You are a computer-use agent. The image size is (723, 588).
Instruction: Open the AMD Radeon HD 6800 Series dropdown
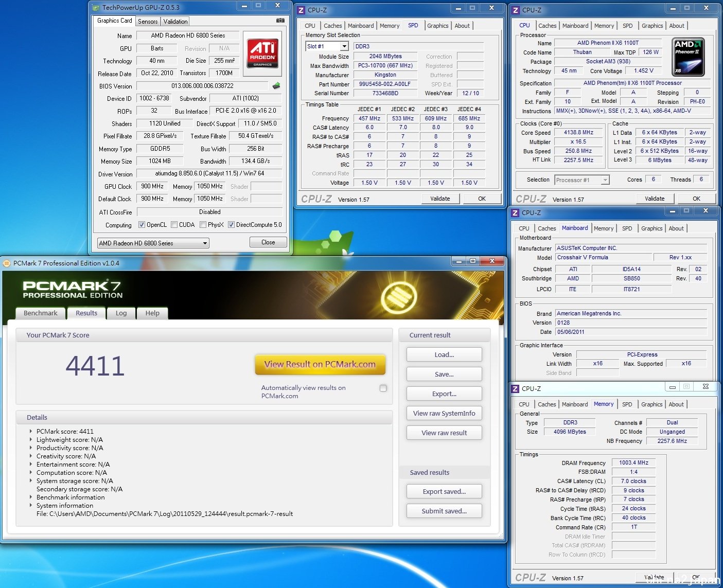click(x=153, y=243)
